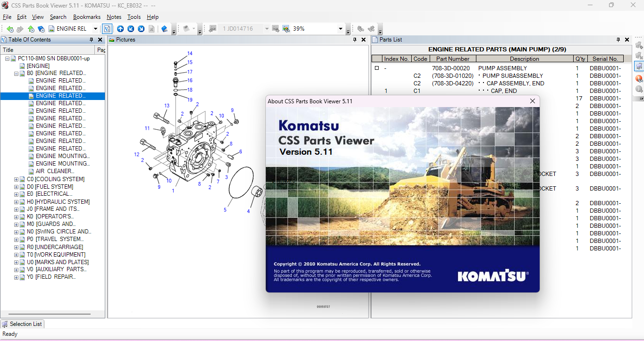Viewport: 644px width, 341px height.
Task: Click callout number 14 in the pump diagram
Action: 190,53
